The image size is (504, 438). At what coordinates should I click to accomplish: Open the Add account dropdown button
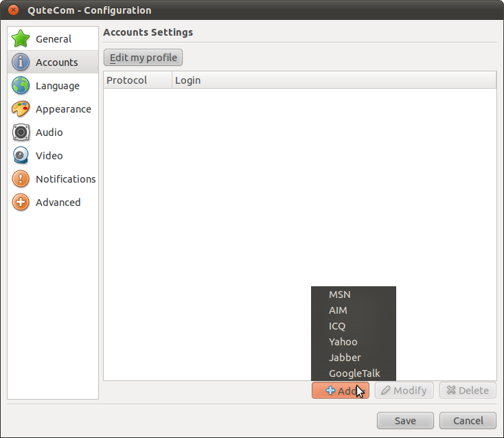[340, 391]
